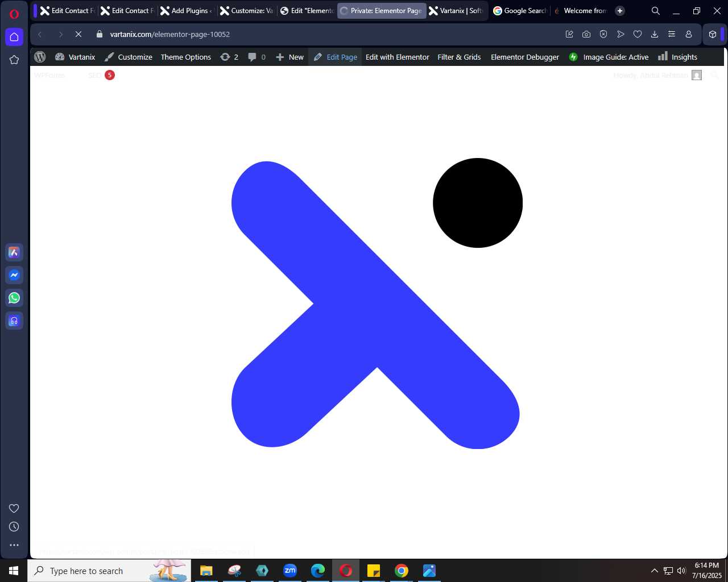Open the comments bubble with 0
Image resolution: width=728 pixels, height=582 pixels.
click(x=257, y=57)
